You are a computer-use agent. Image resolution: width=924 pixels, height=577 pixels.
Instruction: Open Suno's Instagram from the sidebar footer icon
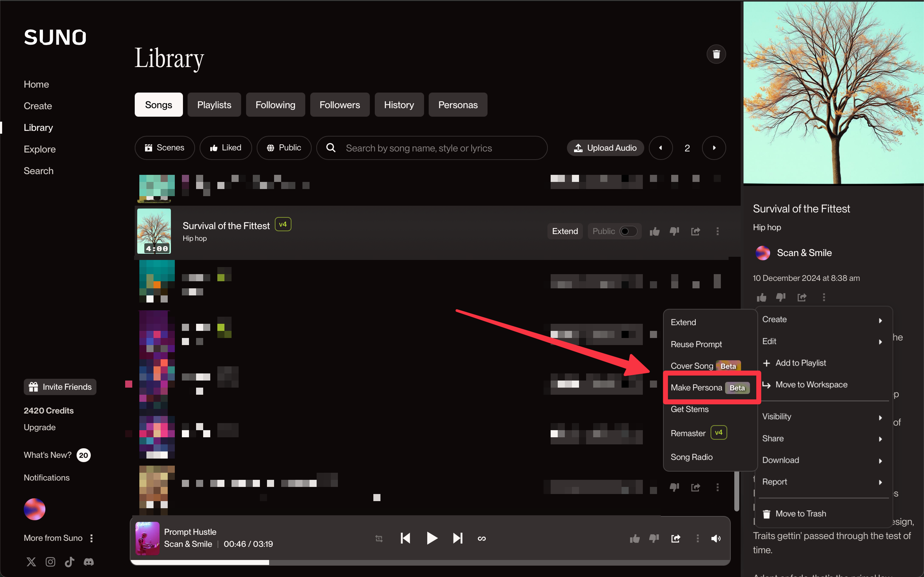pyautogui.click(x=50, y=562)
